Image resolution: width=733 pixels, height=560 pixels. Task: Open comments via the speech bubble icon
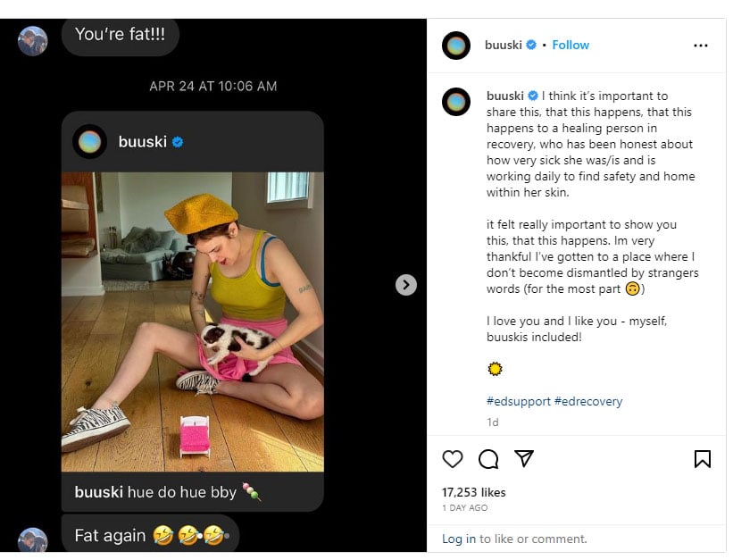[x=488, y=459]
